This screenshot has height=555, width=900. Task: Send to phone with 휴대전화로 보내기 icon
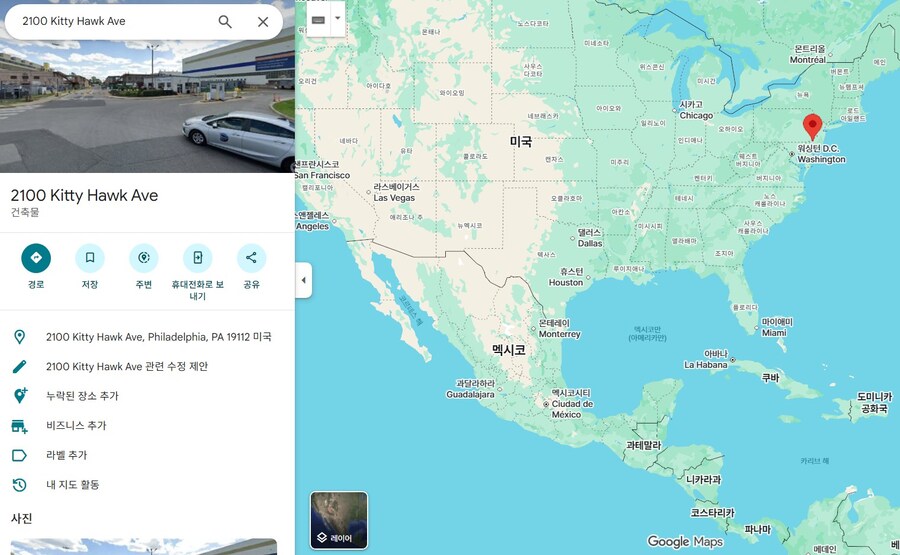tap(197, 258)
